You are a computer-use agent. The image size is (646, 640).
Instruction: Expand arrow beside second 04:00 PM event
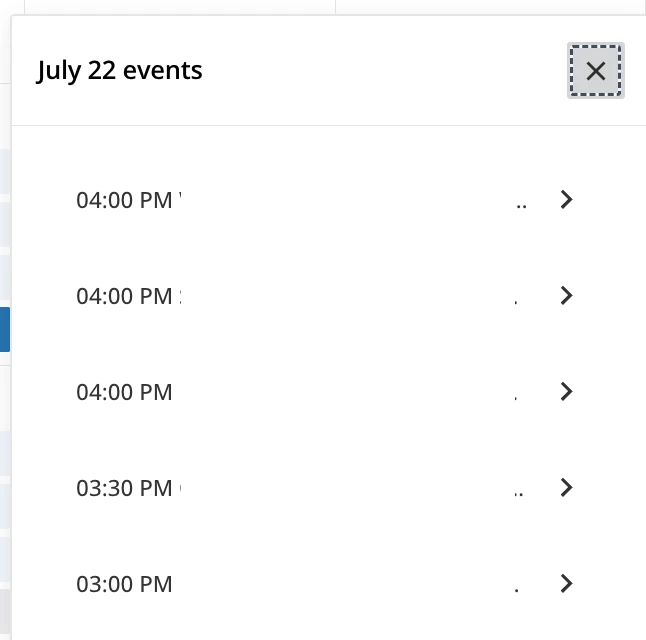566,296
